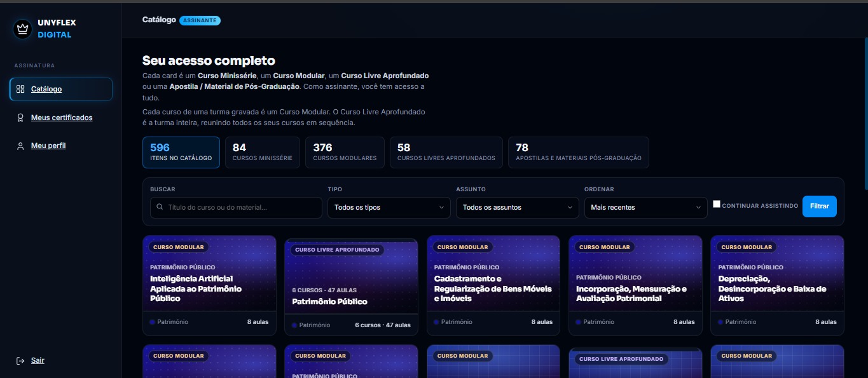
Task: Go to Meus certificados
Action: [x=62, y=118]
